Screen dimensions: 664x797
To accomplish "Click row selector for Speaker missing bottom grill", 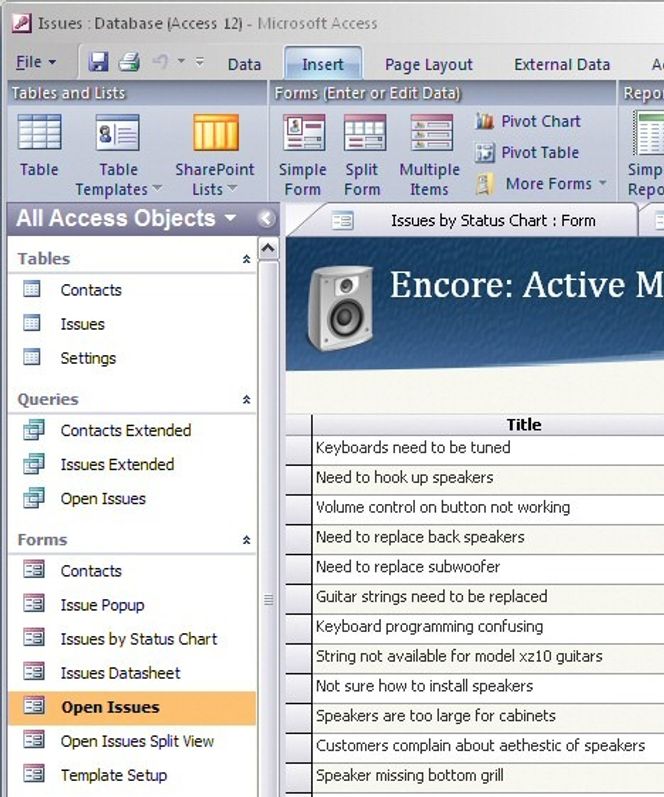I will (x=298, y=776).
